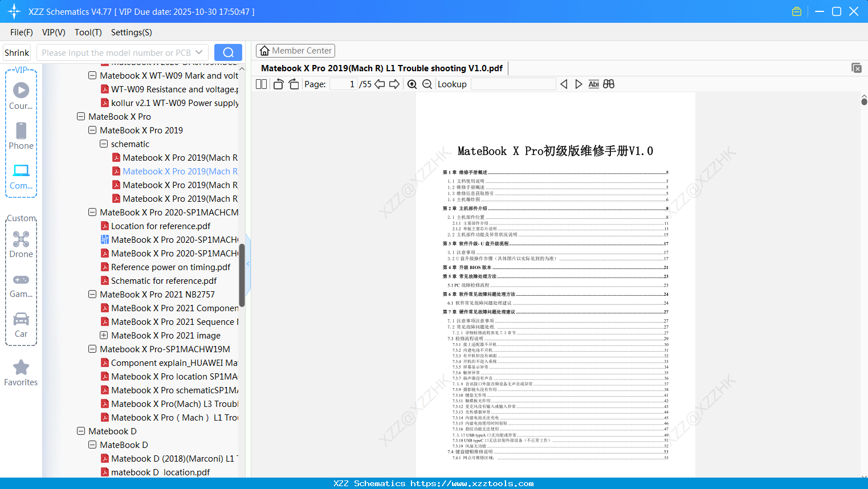Open Reference power on timing.pdf
868x489 pixels.
pyautogui.click(x=170, y=267)
